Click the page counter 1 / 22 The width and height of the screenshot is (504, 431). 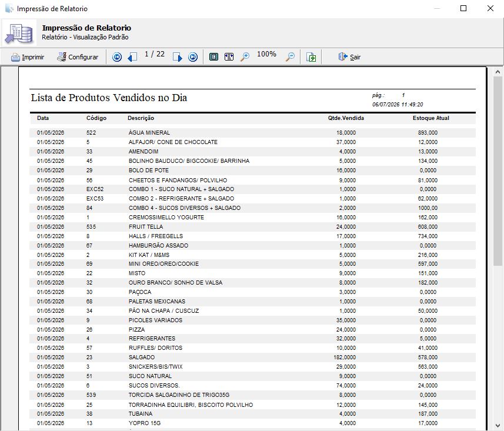click(155, 54)
